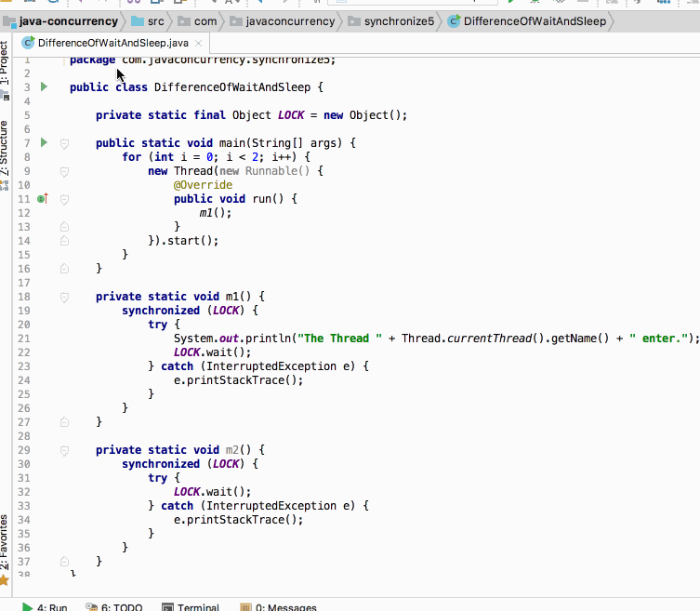Click the LOCK field declaration on line 5

291,115
